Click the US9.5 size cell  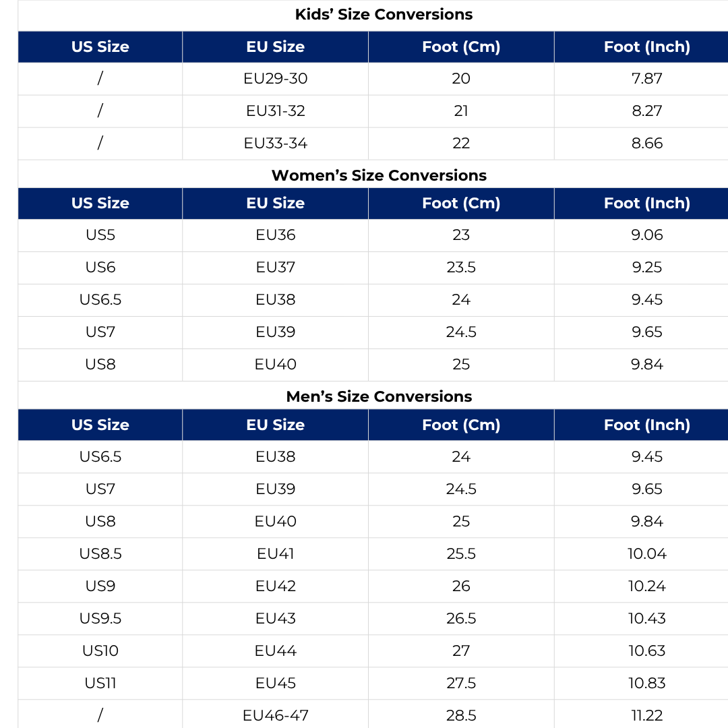[100, 619]
